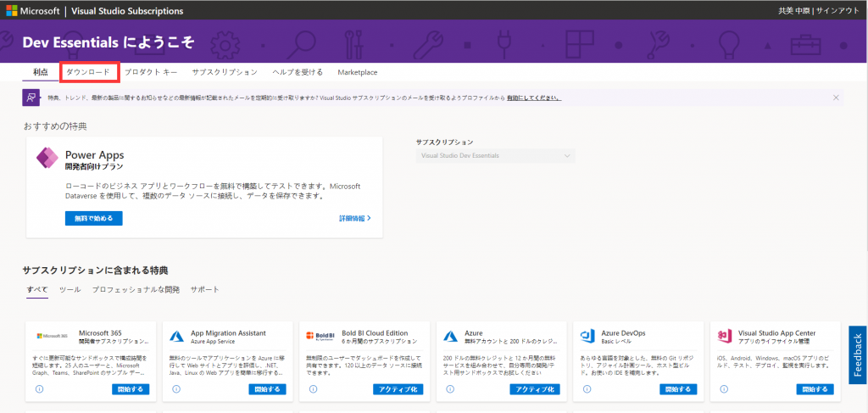The height and width of the screenshot is (413, 868).
Task: Filter benefits by ツール
Action: pos(70,289)
